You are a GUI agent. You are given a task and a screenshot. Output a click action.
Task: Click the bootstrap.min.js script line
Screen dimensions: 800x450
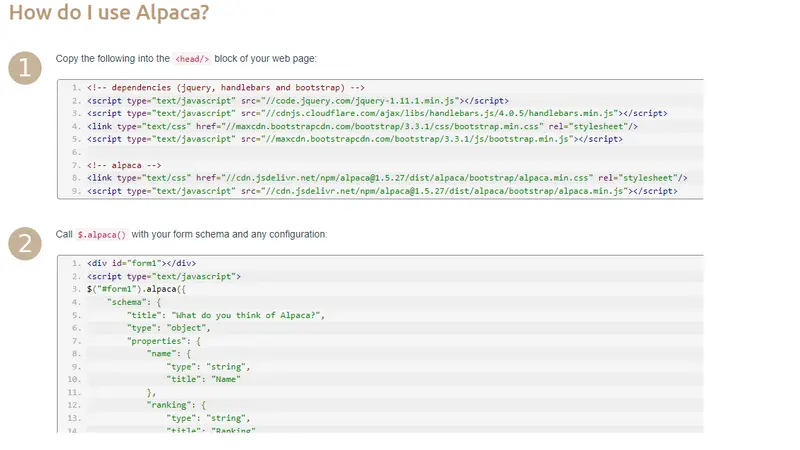pos(355,139)
